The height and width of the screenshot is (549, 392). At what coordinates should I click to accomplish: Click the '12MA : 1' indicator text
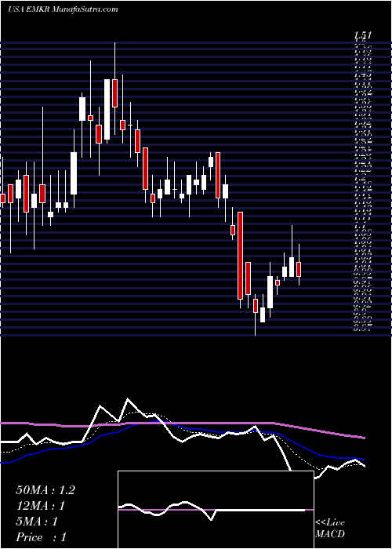(x=41, y=506)
